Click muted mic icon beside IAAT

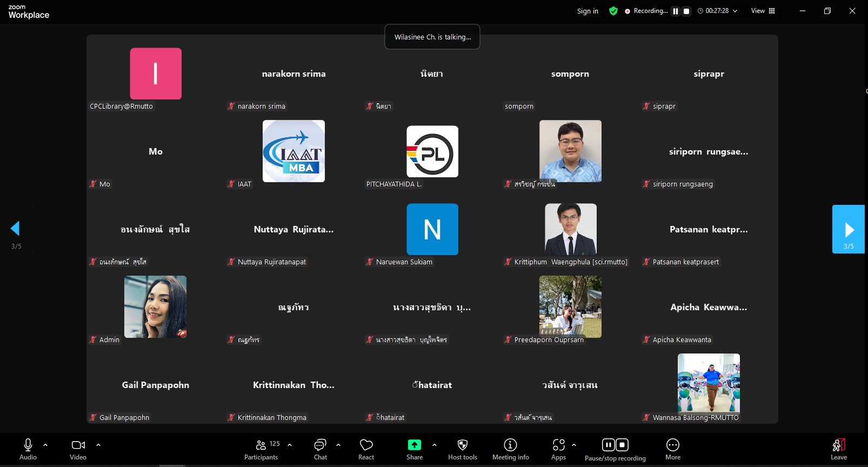point(231,184)
